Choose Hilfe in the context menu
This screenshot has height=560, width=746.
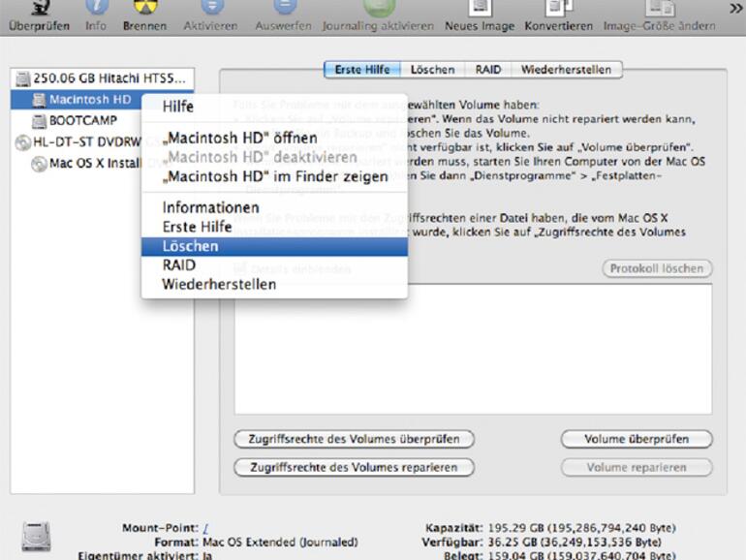pyautogui.click(x=274, y=107)
